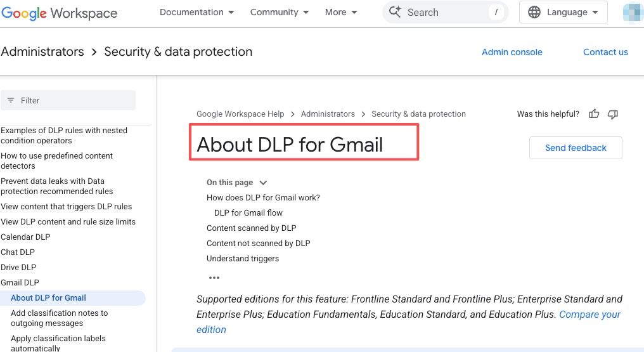Jump to Content not scanned by DLP
Viewport: 644px width, 352px height.
pos(259,243)
